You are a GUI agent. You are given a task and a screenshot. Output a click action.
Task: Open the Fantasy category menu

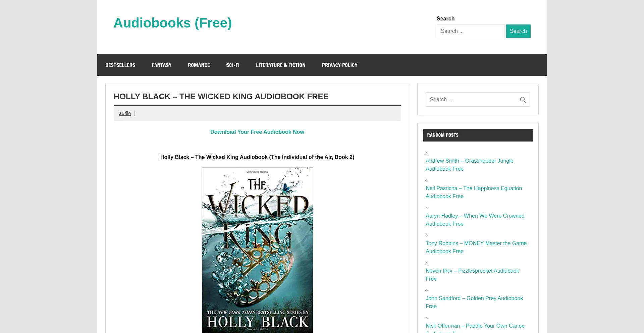161,65
